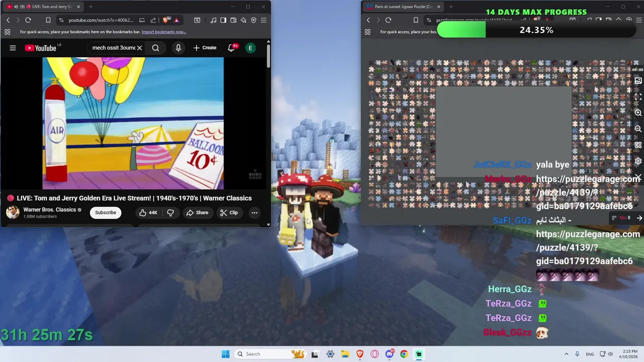
Task: Open Brave main menu in YouTube window
Action: (x=264, y=20)
